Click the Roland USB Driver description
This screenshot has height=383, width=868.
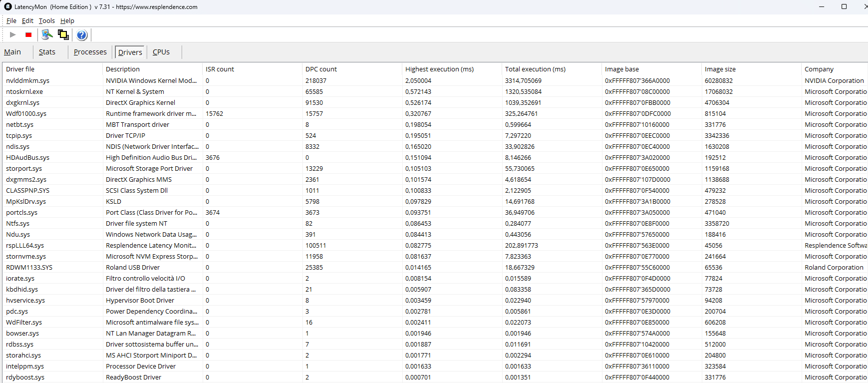(133, 267)
